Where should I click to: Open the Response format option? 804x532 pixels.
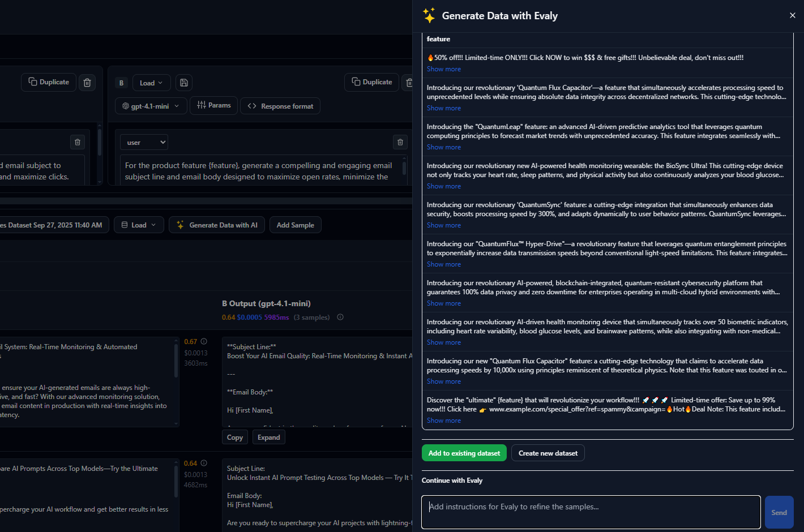click(x=280, y=106)
